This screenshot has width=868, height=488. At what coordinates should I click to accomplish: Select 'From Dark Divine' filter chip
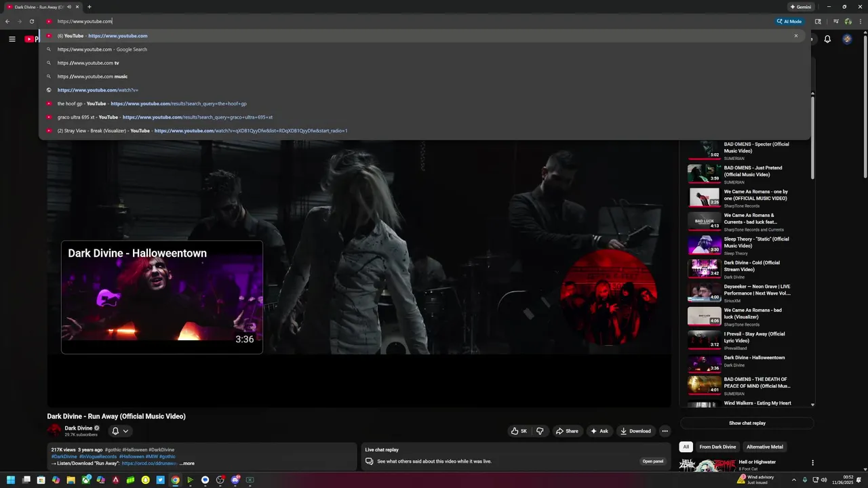(x=717, y=447)
